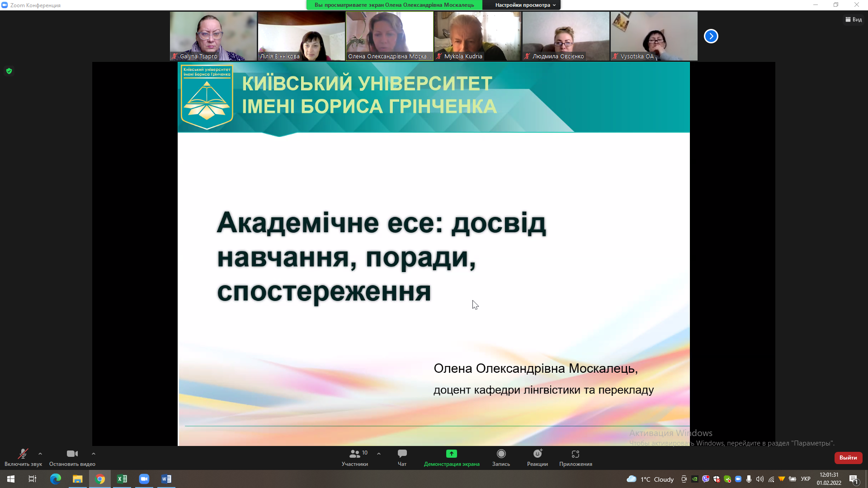Start recording with the Record icon

tap(501, 454)
